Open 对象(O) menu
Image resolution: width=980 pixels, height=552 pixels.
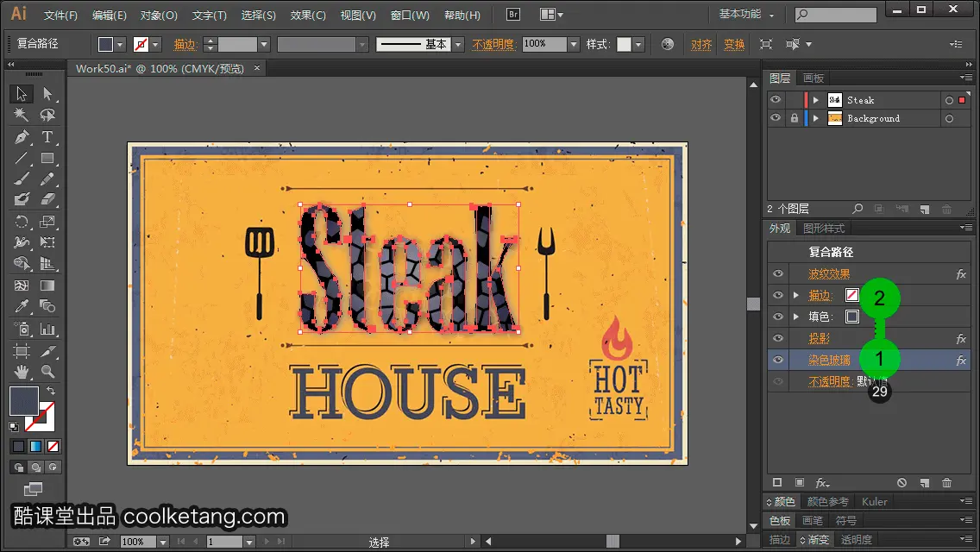tap(159, 15)
